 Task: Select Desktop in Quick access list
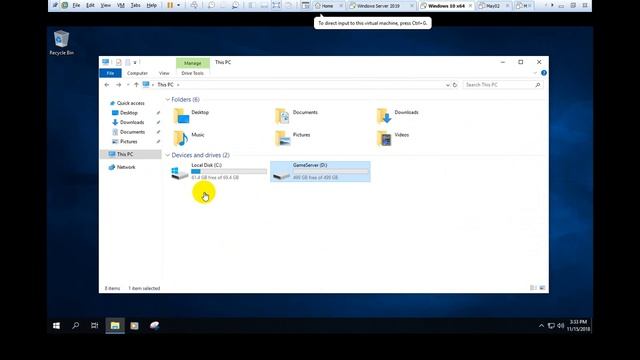pos(129,113)
